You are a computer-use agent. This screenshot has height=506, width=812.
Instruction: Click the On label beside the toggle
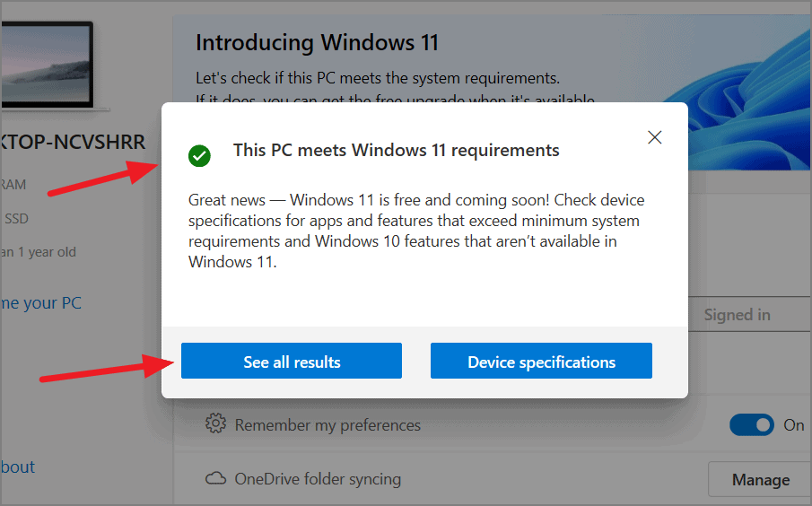tap(793, 425)
